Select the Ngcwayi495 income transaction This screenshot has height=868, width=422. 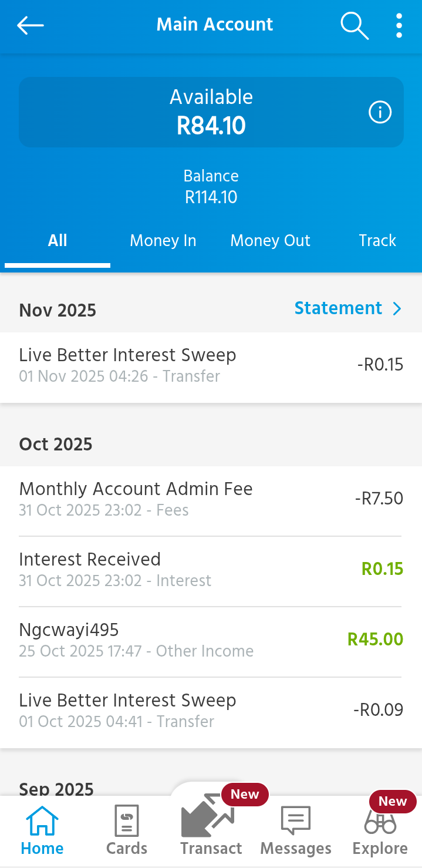pyautogui.click(x=211, y=638)
